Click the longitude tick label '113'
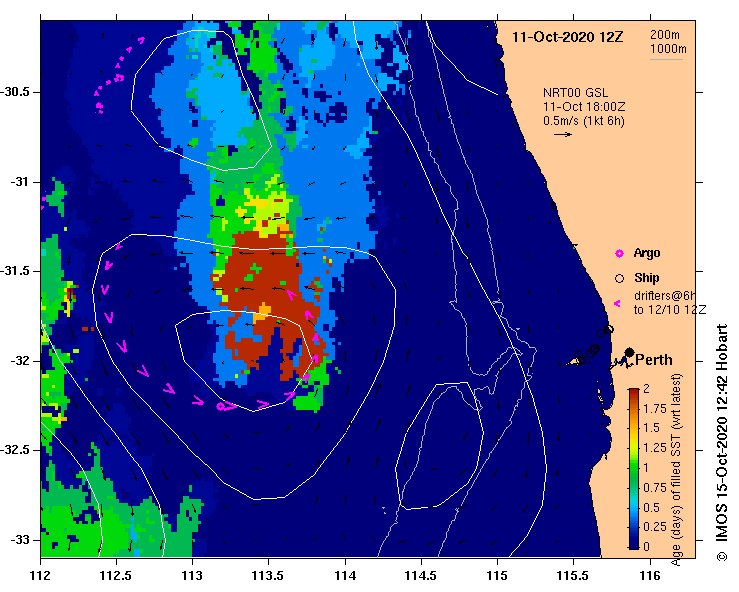 (192, 576)
